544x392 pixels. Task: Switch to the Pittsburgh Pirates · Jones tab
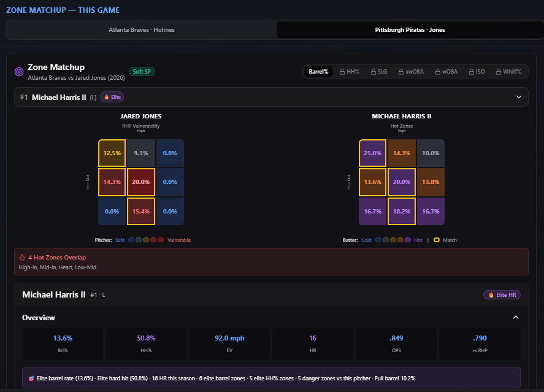tap(410, 30)
